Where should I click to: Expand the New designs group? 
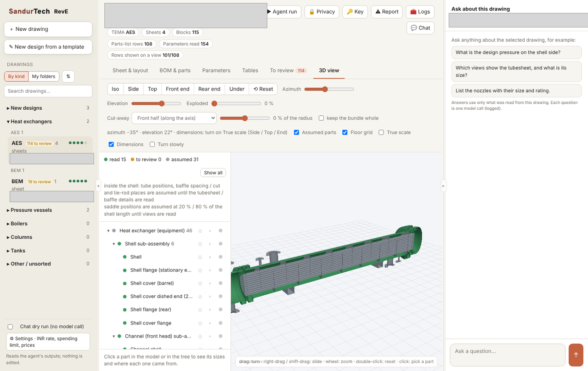point(48,108)
